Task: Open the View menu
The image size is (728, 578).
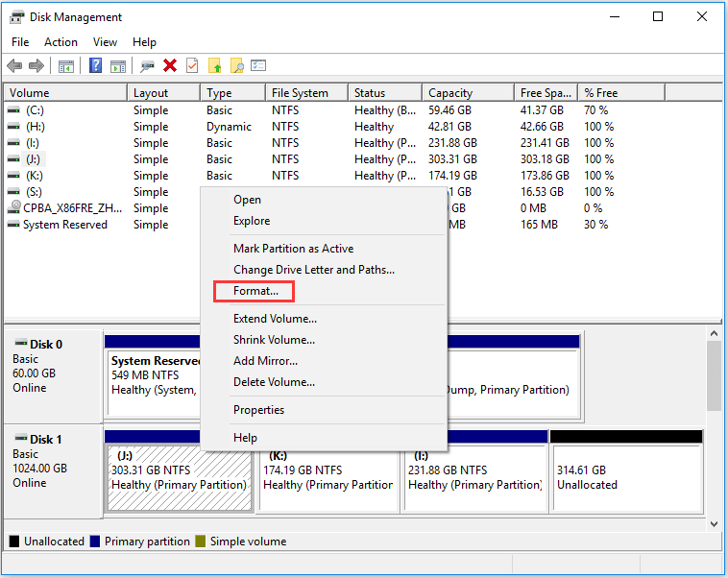Action: (x=105, y=42)
